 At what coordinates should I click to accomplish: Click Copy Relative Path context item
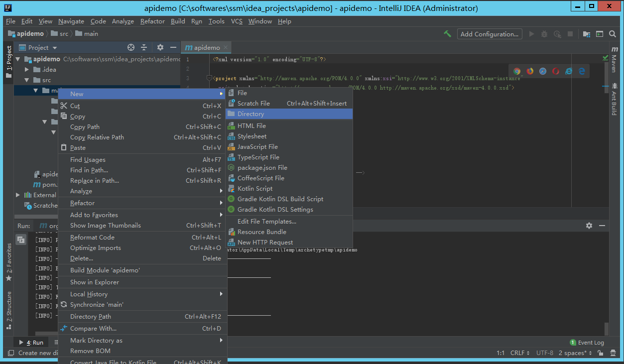(142, 137)
